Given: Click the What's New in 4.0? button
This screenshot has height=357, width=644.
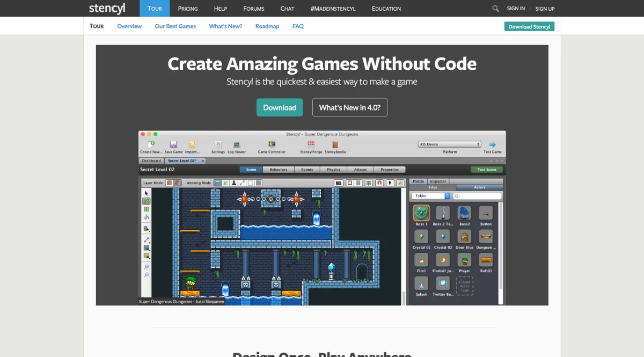Looking at the screenshot, I should pos(350,107).
